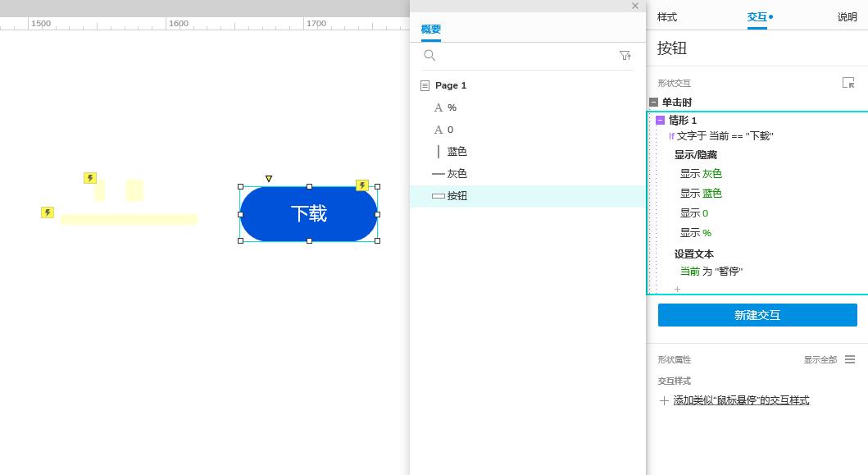868x475 pixels.
Task: Click the plus icon before 添加类似
Action: coord(664,400)
